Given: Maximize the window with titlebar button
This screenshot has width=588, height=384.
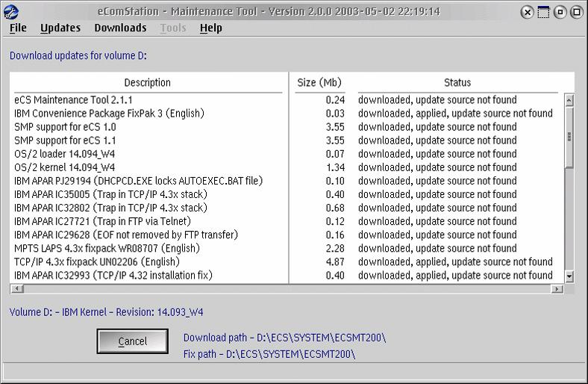Looking at the screenshot, I should pyautogui.click(x=576, y=13).
